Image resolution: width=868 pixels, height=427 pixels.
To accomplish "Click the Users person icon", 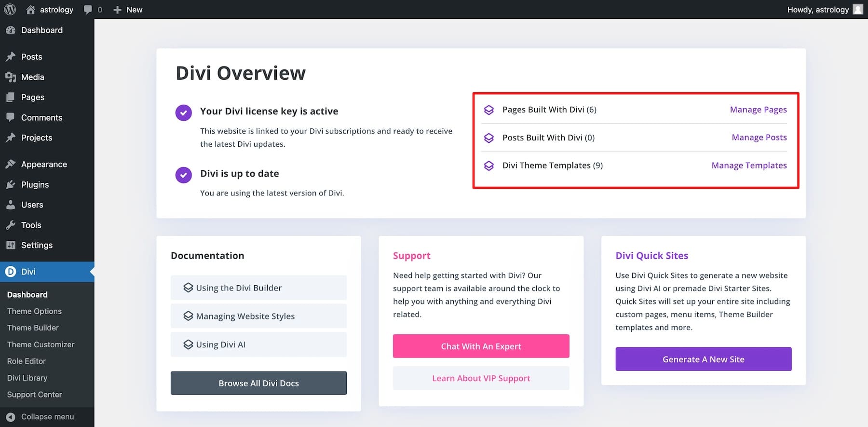I will pyautogui.click(x=11, y=205).
